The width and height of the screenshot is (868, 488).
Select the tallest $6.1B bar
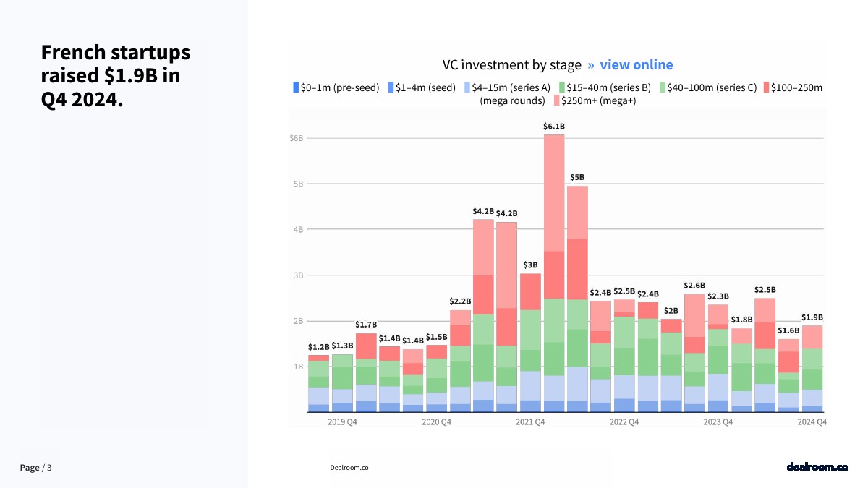(x=553, y=273)
